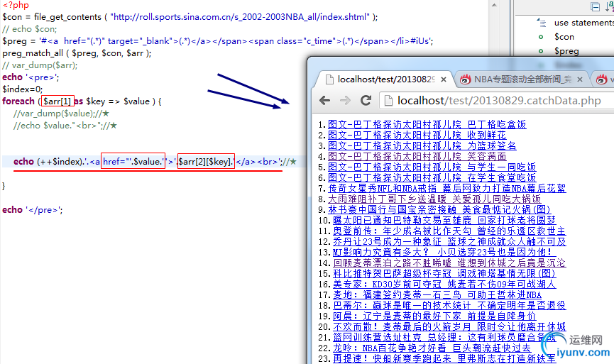Close the localhost/test/20130829 tab
Screen dimensions: 614x364
[x=443, y=79]
